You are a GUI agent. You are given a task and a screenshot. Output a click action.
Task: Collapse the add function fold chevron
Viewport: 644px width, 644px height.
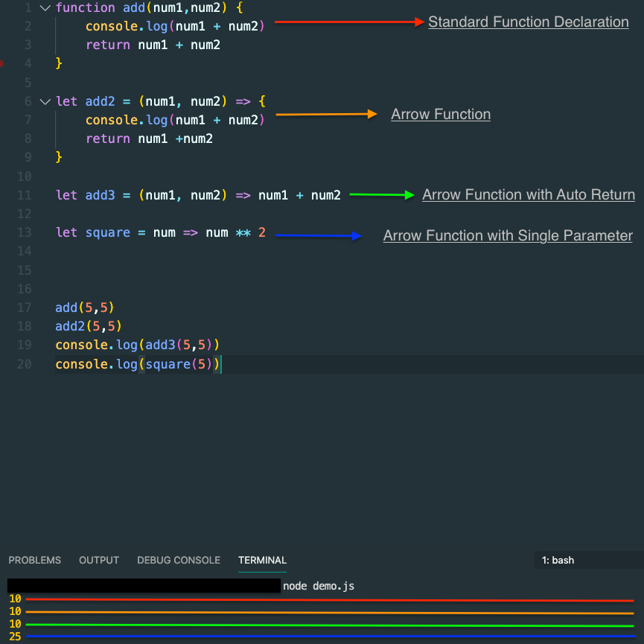click(45, 7)
